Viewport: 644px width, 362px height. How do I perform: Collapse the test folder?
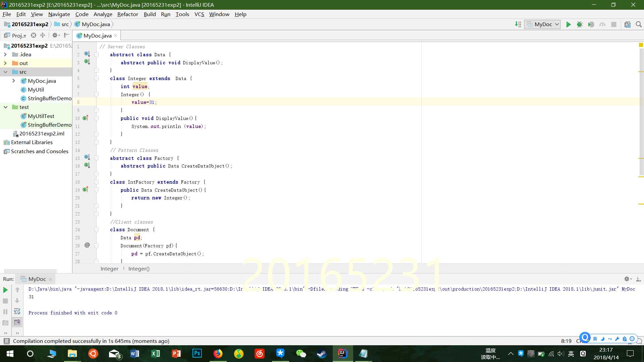(5, 107)
